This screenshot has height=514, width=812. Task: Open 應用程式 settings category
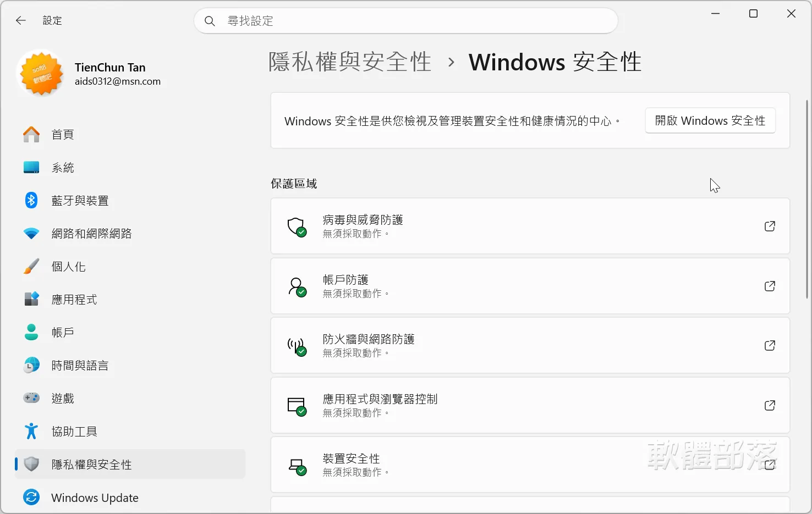(x=130, y=300)
